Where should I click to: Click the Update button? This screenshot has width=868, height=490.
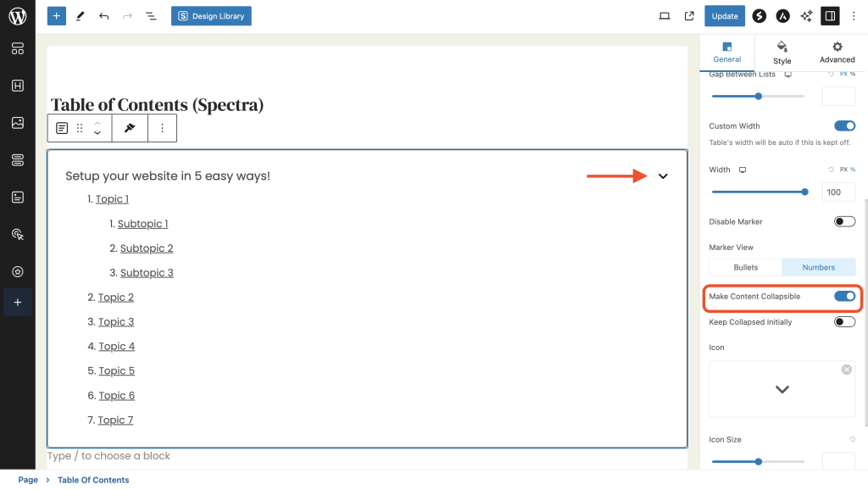[x=724, y=16]
